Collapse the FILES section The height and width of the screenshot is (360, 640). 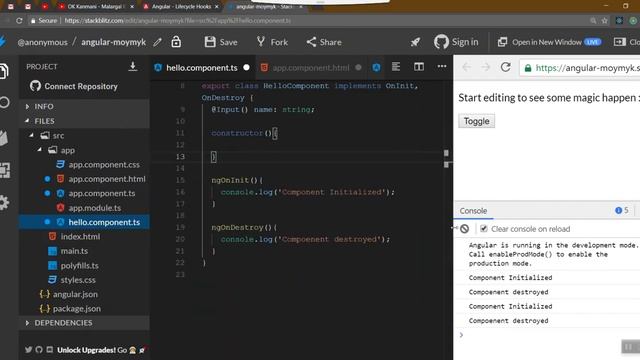pos(84,121)
